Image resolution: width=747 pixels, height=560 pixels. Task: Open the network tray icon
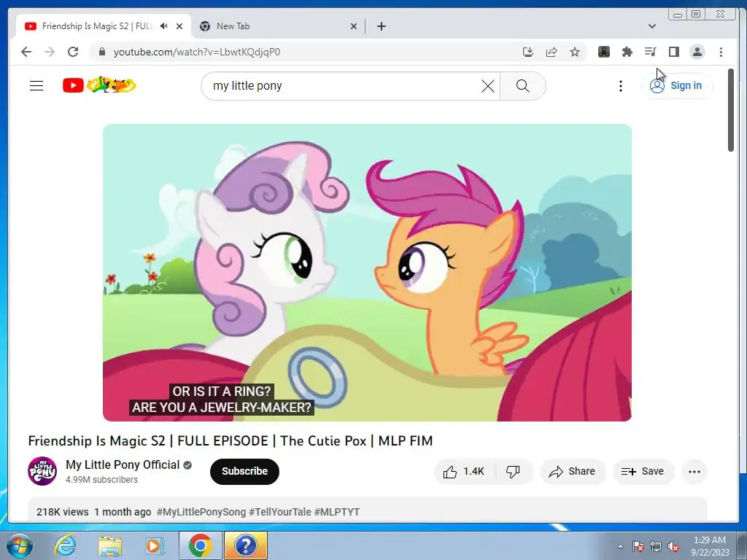(x=656, y=546)
